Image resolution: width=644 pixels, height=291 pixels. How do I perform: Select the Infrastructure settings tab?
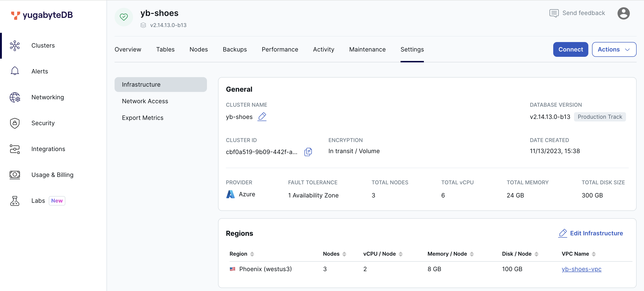click(161, 84)
